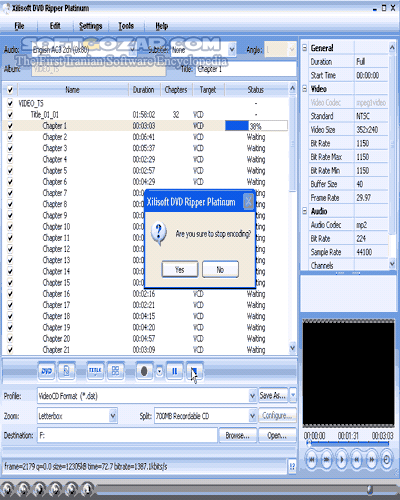Screen dimensions: 400x500
Task: Click the fast-forward button in preview player
Action: [x=327, y=460]
